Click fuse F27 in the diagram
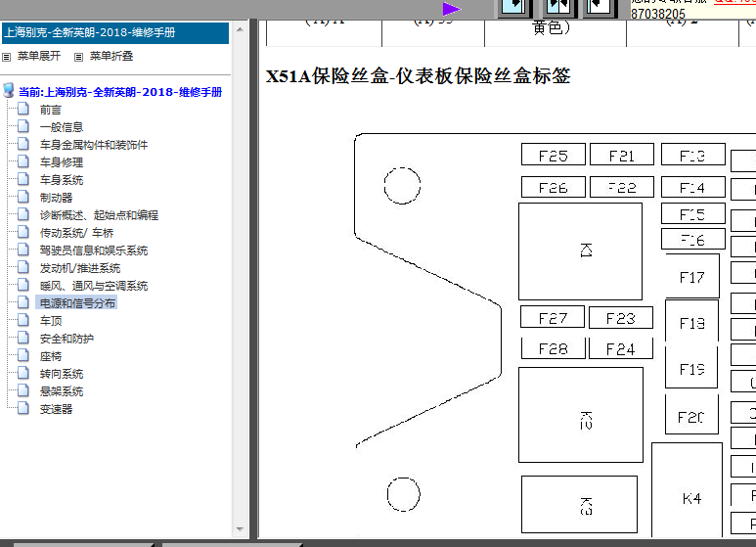Image resolution: width=756 pixels, height=547 pixels. click(x=553, y=317)
